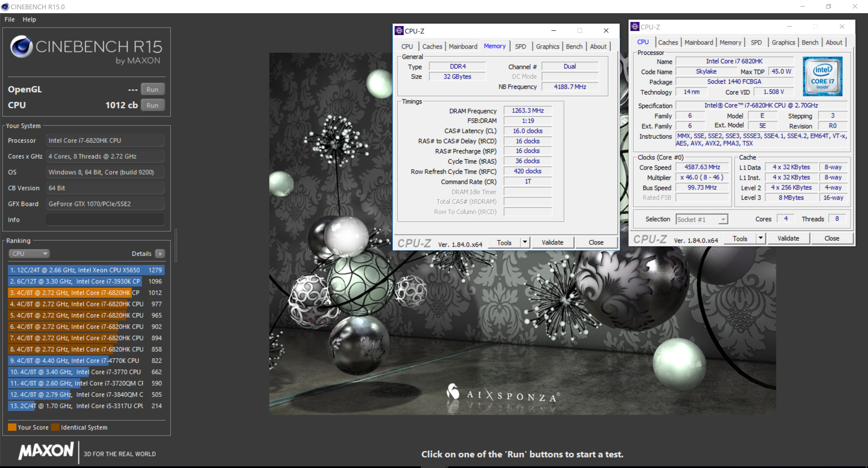
Task: Select ranking row Core i7-3720QM 590
Action: pyautogui.click(x=86, y=383)
